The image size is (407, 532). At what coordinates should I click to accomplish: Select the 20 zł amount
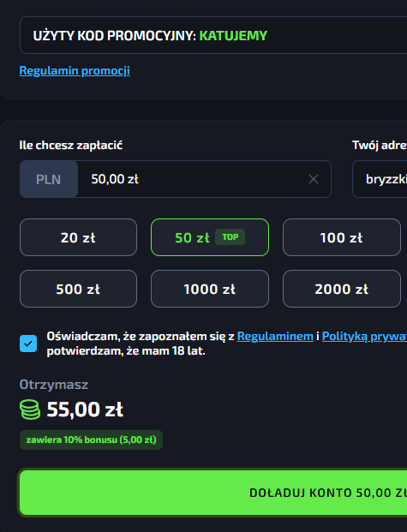(79, 237)
